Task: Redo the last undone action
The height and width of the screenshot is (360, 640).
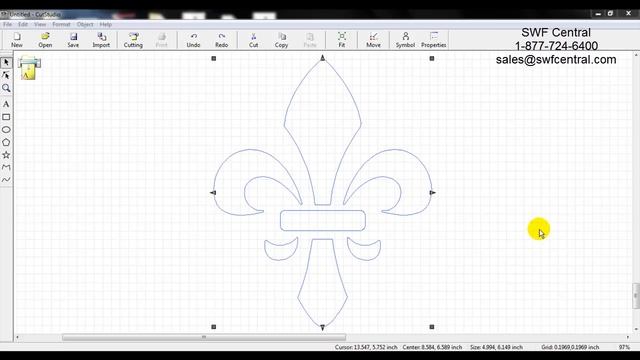Action: pos(221,40)
